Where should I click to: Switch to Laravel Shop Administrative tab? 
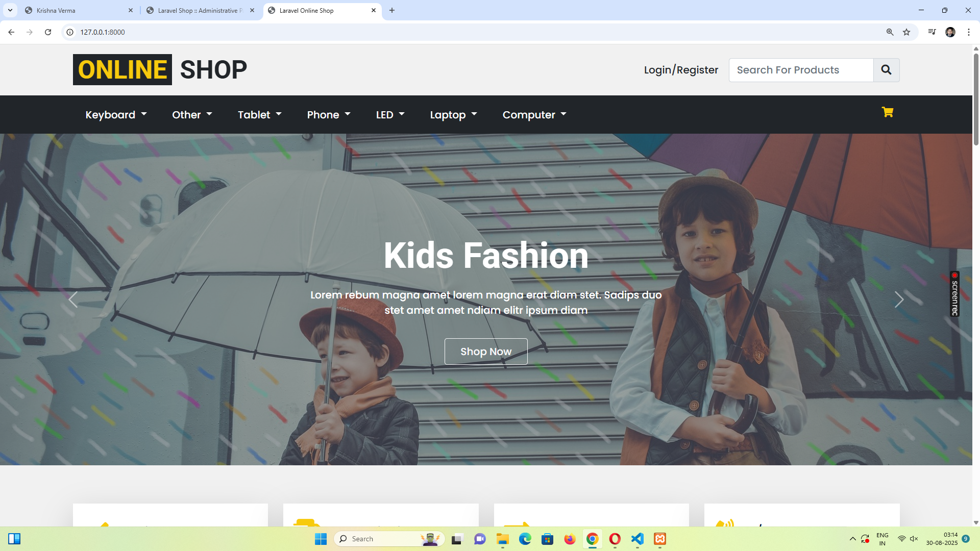pos(200,10)
